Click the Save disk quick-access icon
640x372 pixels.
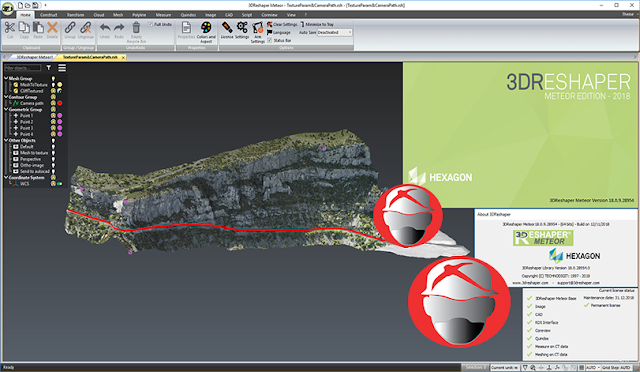[x=35, y=5]
